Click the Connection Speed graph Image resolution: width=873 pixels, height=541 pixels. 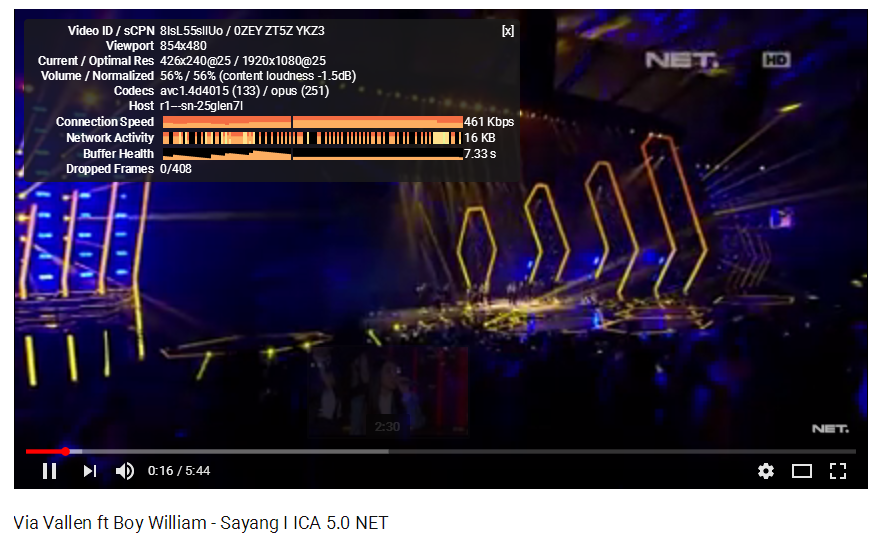312,122
